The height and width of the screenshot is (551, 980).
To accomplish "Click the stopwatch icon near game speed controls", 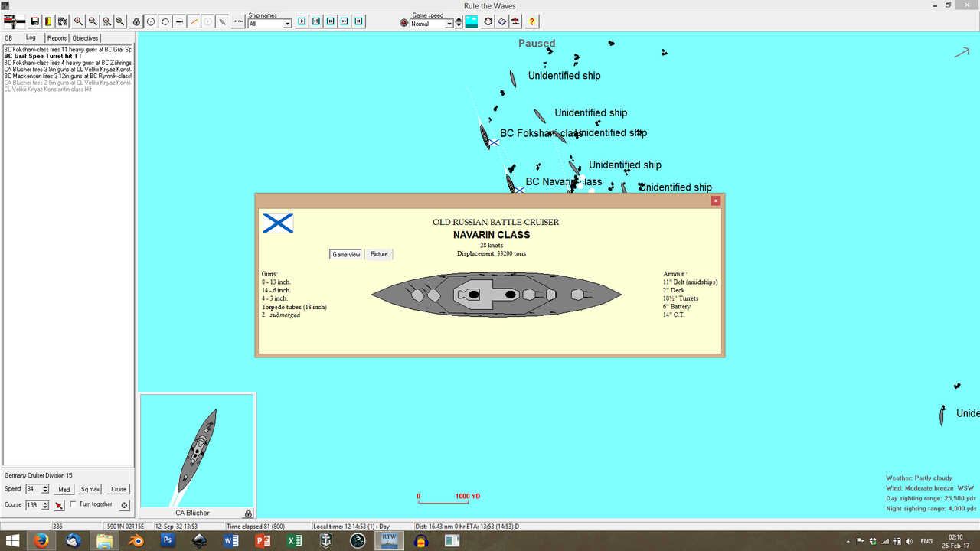I will click(x=488, y=21).
